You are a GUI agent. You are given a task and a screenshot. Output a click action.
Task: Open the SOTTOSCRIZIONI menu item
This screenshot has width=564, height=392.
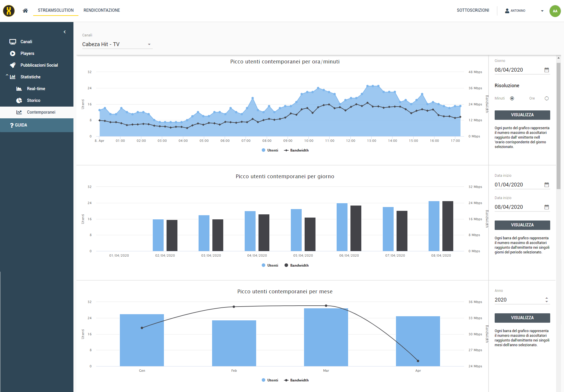click(x=473, y=10)
